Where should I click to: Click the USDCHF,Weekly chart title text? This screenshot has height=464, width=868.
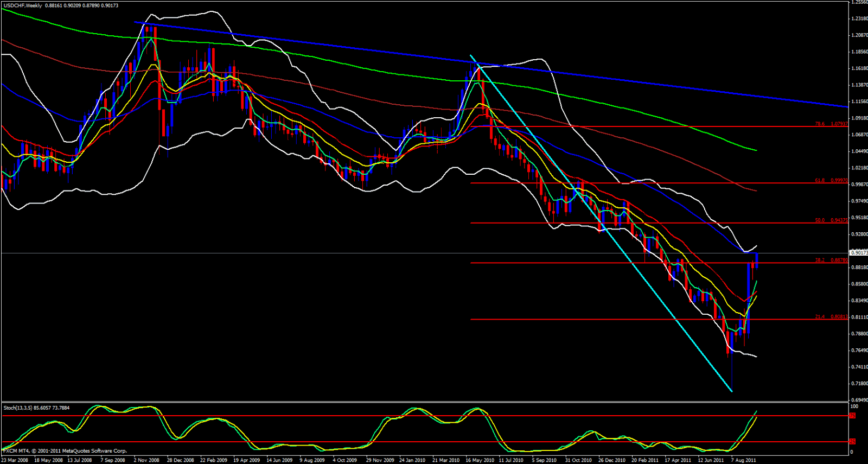(x=23, y=5)
